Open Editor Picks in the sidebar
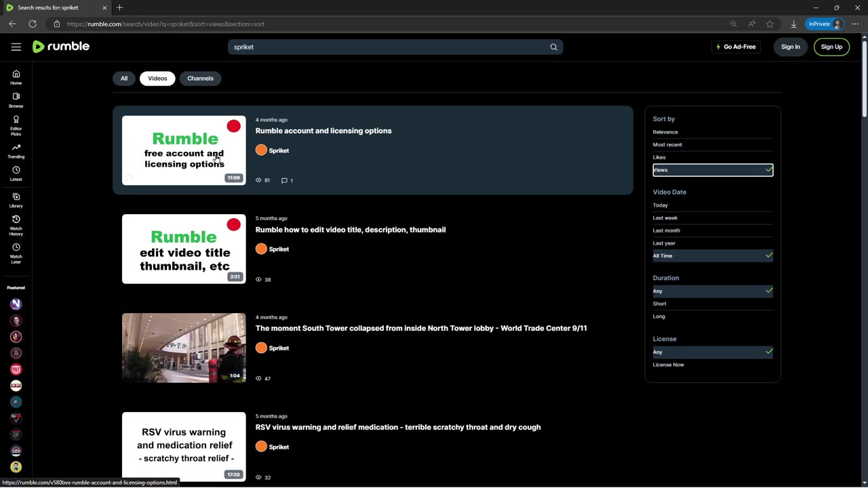868x488 pixels. 16,125
